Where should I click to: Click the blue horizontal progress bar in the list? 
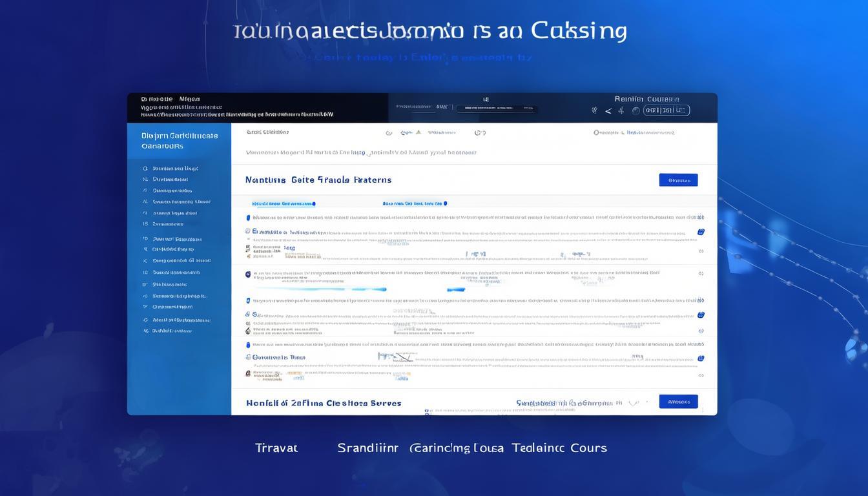336,289
